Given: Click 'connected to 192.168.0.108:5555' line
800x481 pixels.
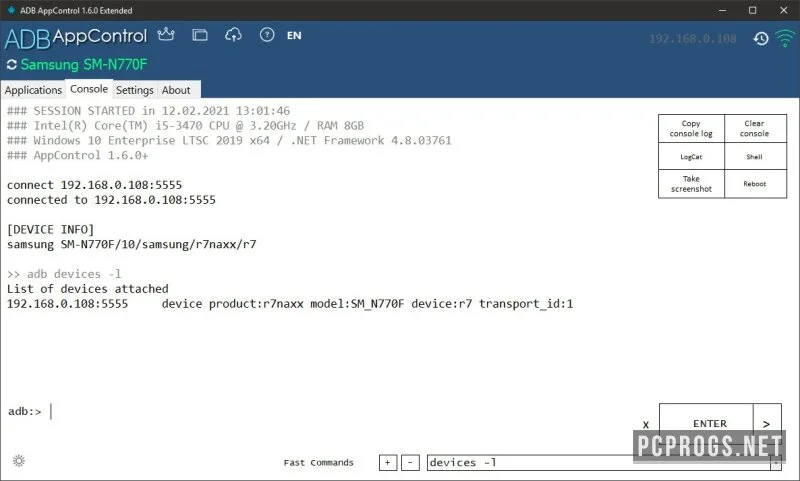Looking at the screenshot, I should [111, 200].
